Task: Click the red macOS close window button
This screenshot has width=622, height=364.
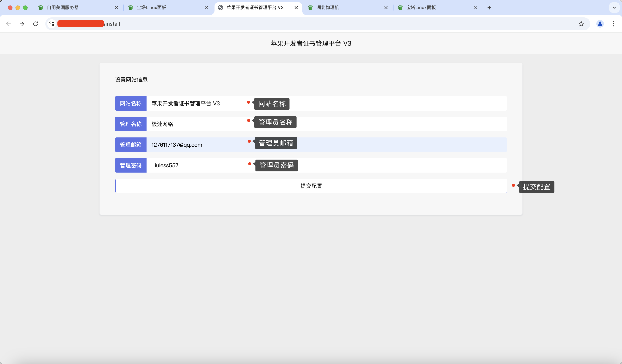Action: click(x=10, y=8)
